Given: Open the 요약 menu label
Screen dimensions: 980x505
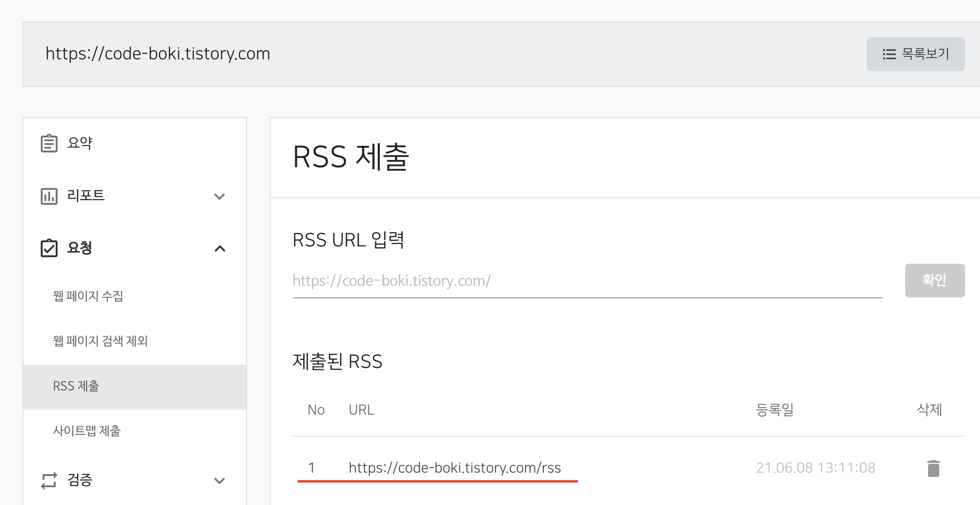Looking at the screenshot, I should coord(80,143).
